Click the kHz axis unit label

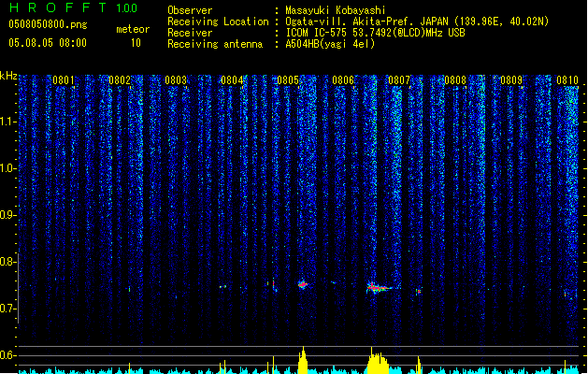point(8,76)
